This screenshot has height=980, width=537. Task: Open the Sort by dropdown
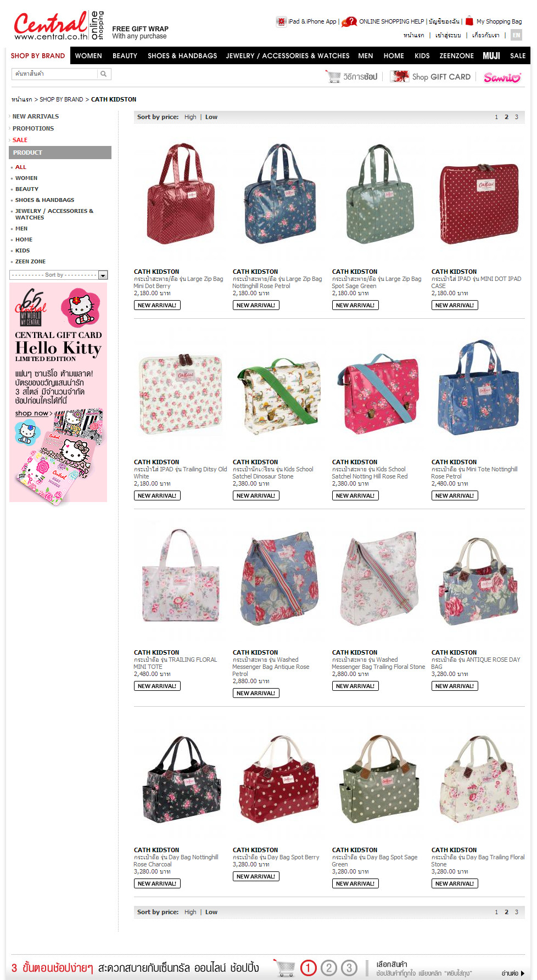tap(59, 275)
